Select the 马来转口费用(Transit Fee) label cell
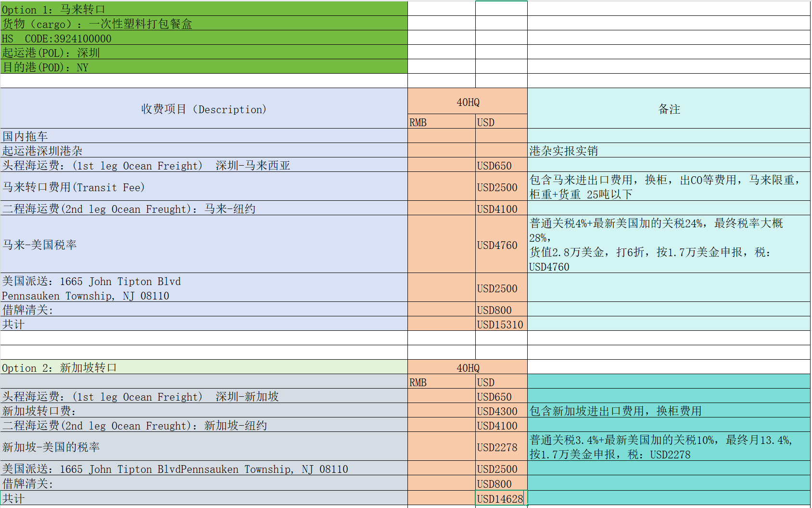Viewport: 812px width, 508px height. tap(203, 187)
